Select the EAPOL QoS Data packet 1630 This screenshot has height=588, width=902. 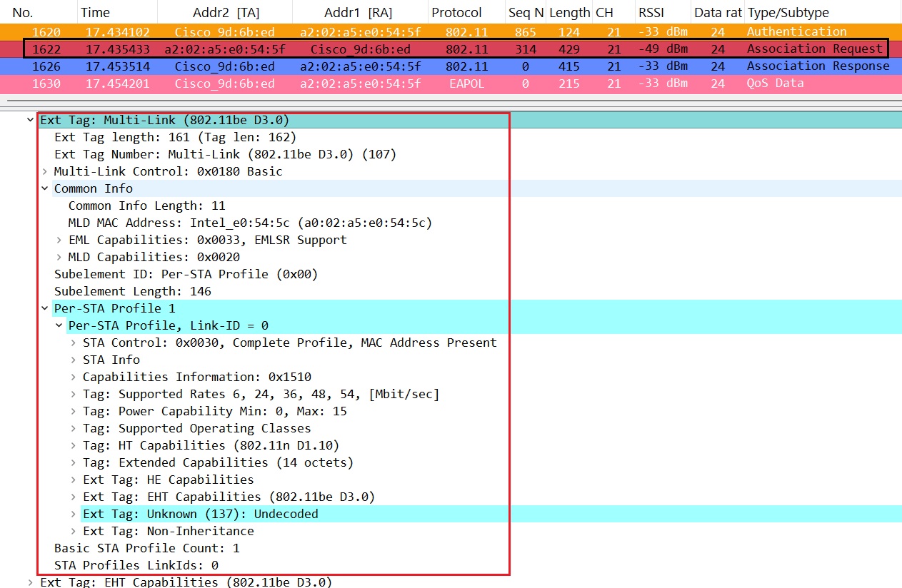click(x=457, y=83)
